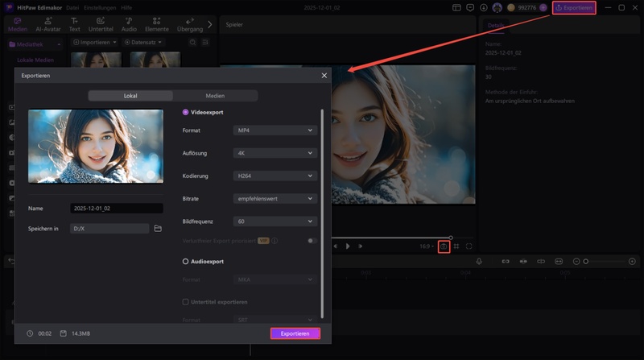The height and width of the screenshot is (360, 644).
Task: Click the folder icon beside Speichern in
Action: [158, 229]
